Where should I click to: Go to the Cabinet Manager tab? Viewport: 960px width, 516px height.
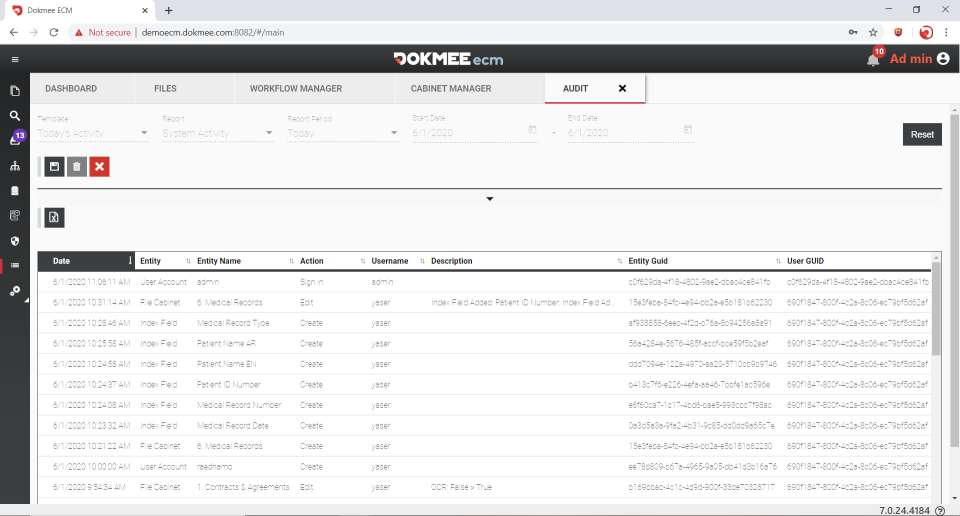pyautogui.click(x=450, y=88)
